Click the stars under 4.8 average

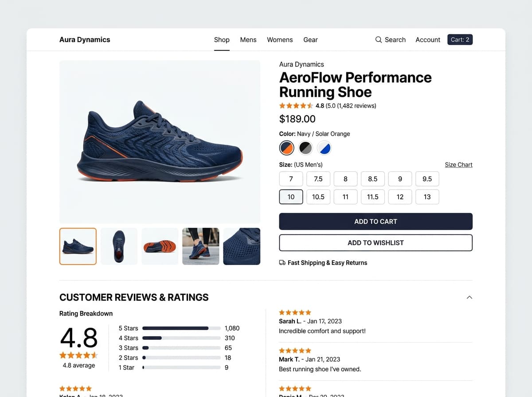pyautogui.click(x=78, y=355)
